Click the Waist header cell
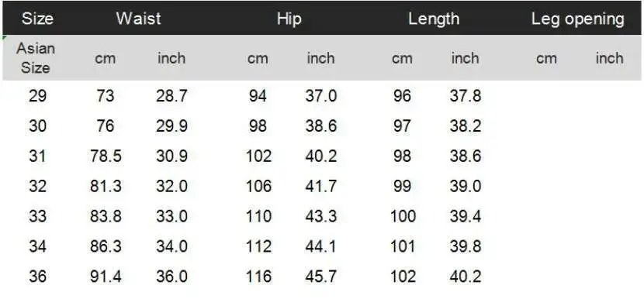644x299 pixels. pyautogui.click(x=138, y=19)
